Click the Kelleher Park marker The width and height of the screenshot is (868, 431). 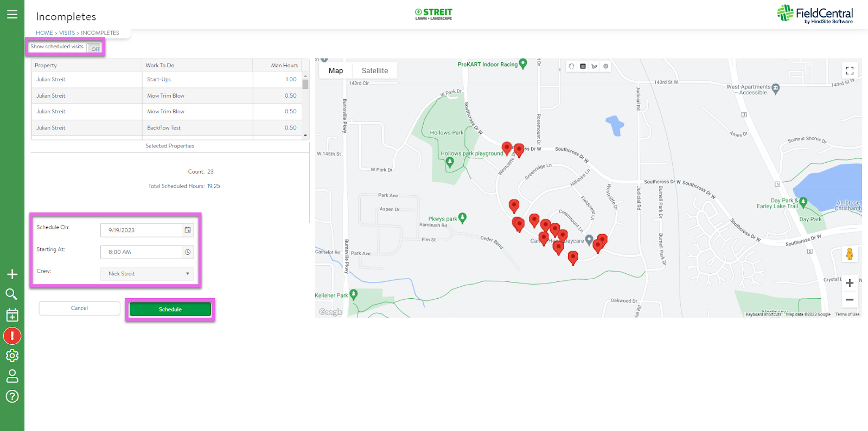(x=354, y=294)
